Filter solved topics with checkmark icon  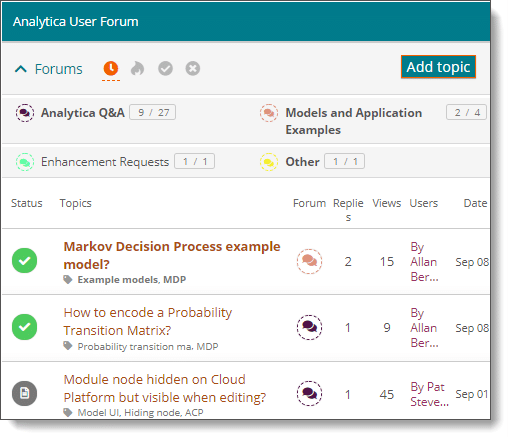(165, 69)
